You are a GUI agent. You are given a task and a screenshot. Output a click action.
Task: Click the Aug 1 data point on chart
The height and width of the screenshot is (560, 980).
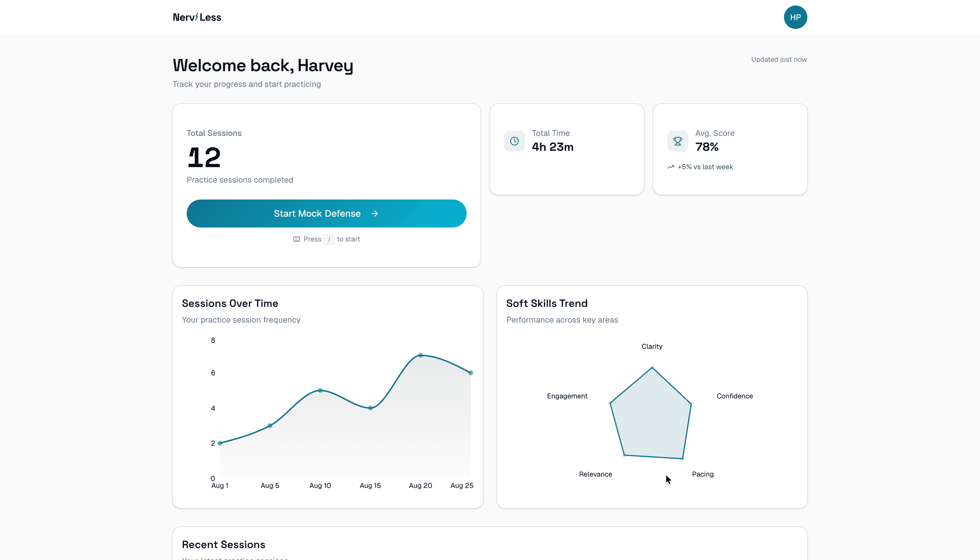pos(220,443)
